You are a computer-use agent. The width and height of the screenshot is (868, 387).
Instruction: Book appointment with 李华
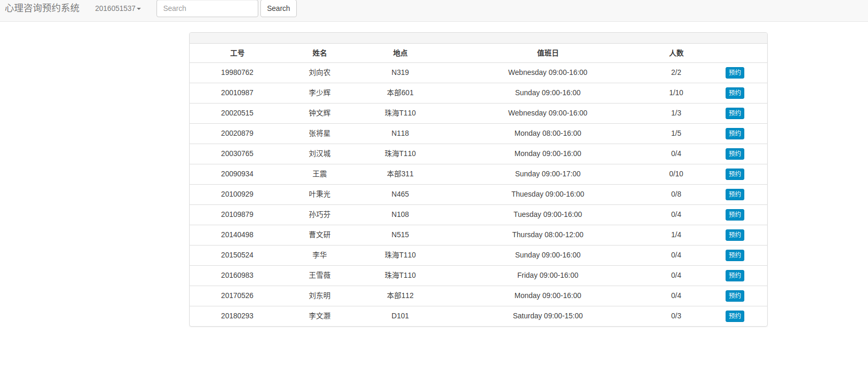735,255
